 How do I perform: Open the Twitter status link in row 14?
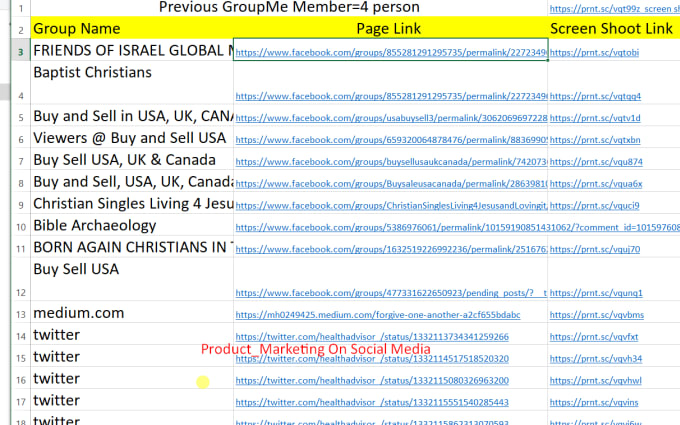[x=372, y=337]
